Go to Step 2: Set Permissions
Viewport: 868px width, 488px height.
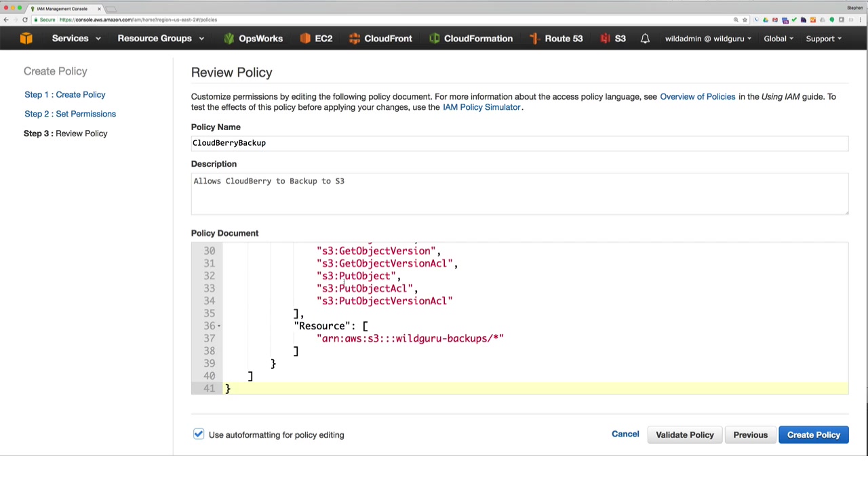point(70,114)
